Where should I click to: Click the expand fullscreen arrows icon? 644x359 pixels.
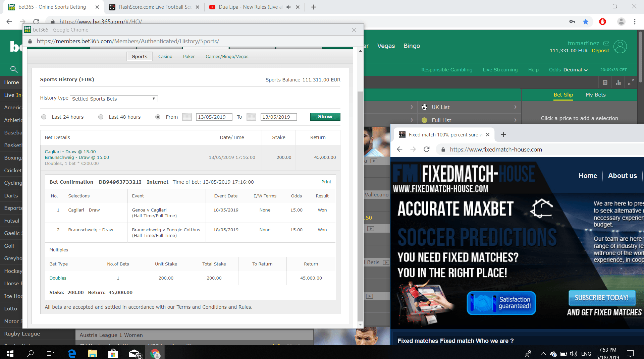click(x=631, y=82)
